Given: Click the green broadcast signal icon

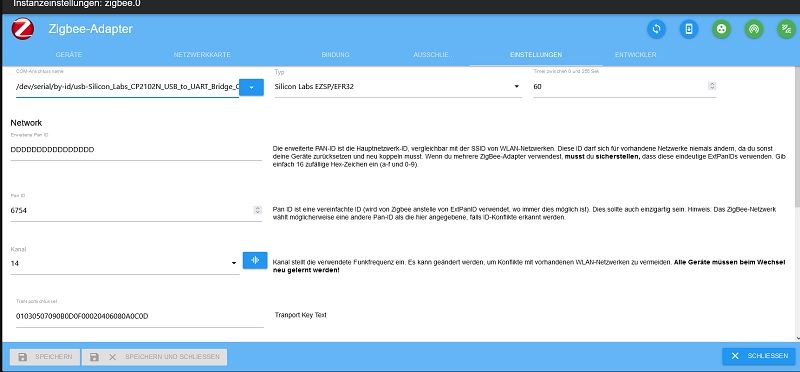Looking at the screenshot, I should point(754,29).
